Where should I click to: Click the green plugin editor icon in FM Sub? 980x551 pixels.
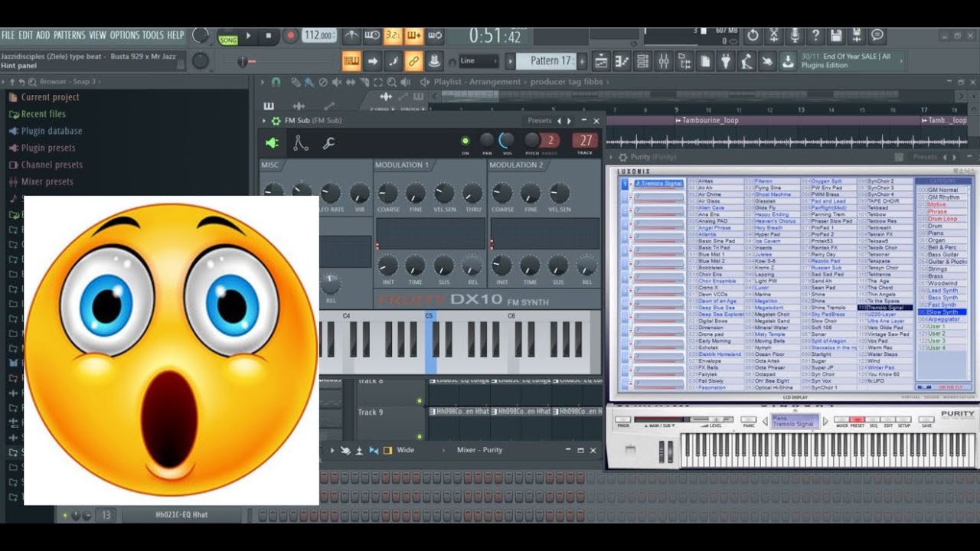[273, 142]
